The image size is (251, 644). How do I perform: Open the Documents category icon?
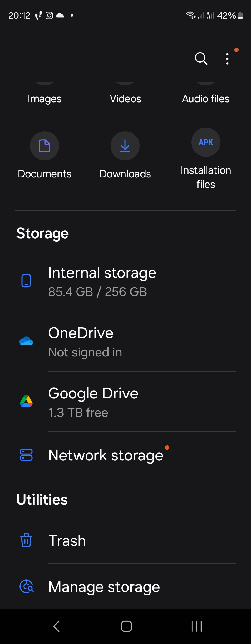click(44, 146)
